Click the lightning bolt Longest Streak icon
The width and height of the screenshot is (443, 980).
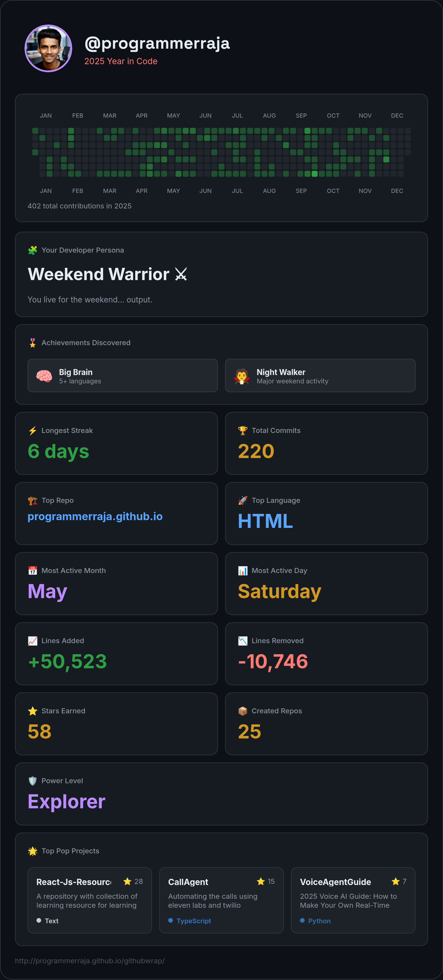tap(33, 431)
